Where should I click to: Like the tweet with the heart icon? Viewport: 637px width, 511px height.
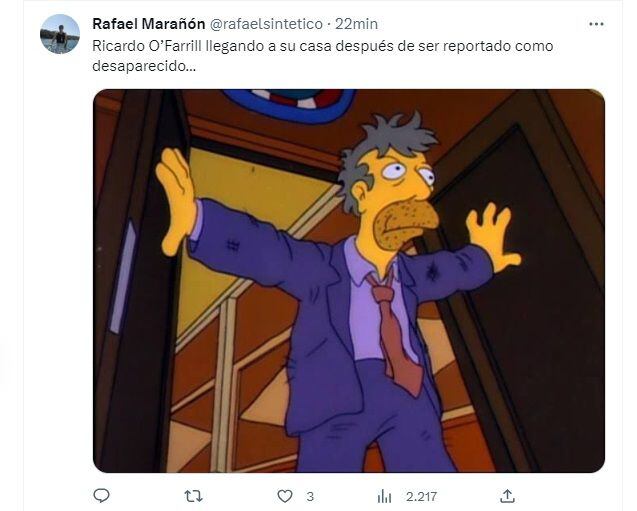click(x=285, y=496)
